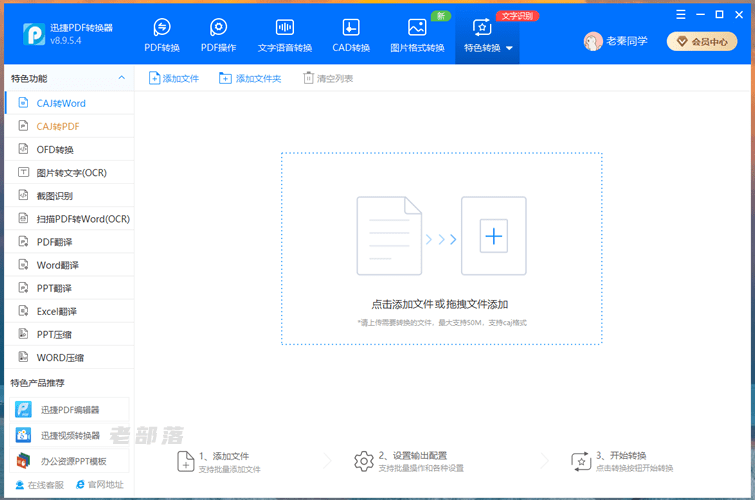Image resolution: width=755 pixels, height=500 pixels.
Task: Open the 会员中心 button
Action: [702, 41]
